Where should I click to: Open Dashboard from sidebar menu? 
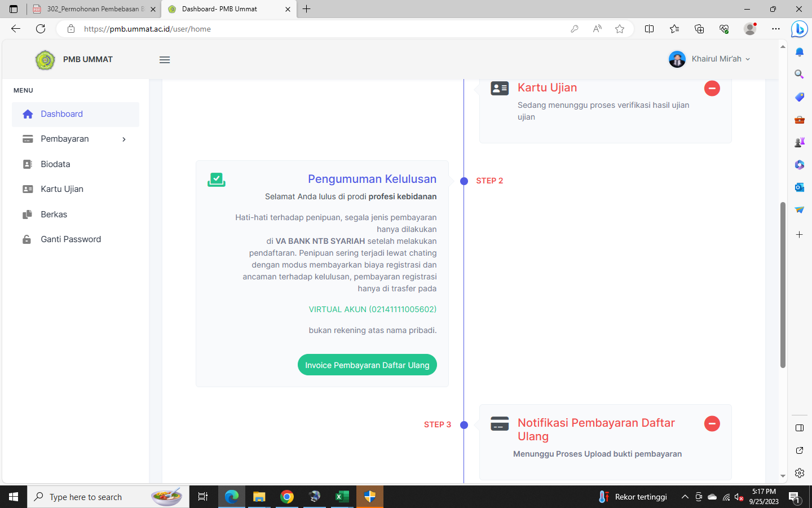pos(61,114)
